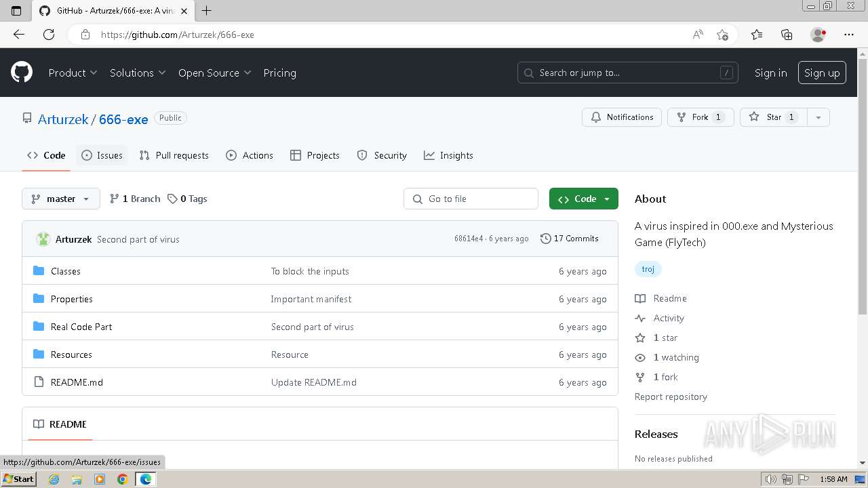Viewport: 868px width, 488px height.
Task: Open browser profile avatar
Action: pos(818,35)
